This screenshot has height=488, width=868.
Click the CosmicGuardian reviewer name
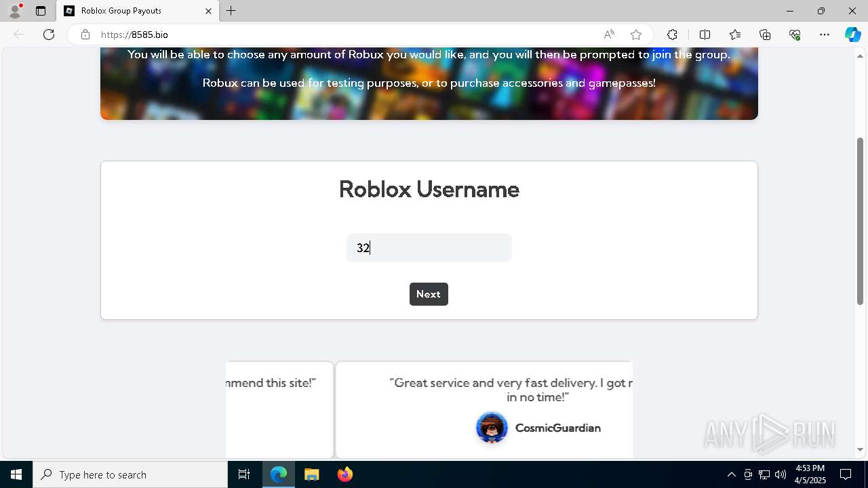coord(558,428)
